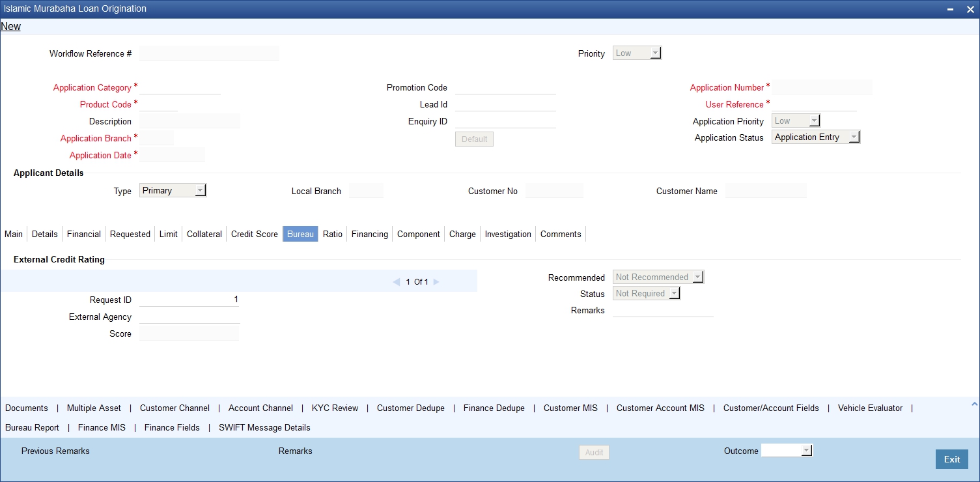Open the Application Status dropdown
Viewport: 980px width, 482px height.
816,137
